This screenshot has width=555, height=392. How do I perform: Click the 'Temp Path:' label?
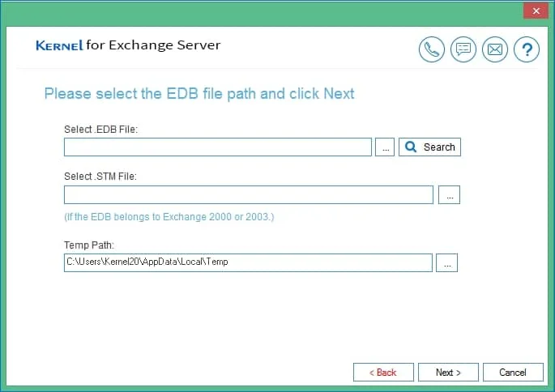pos(89,245)
